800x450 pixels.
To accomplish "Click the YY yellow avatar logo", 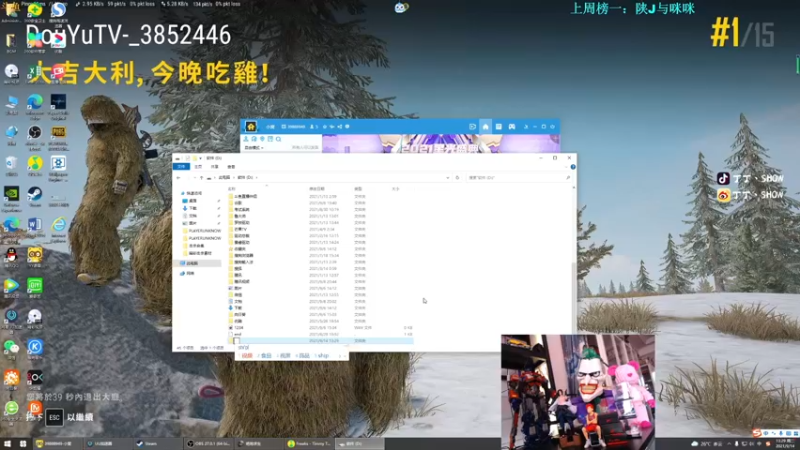I will coord(251,127).
